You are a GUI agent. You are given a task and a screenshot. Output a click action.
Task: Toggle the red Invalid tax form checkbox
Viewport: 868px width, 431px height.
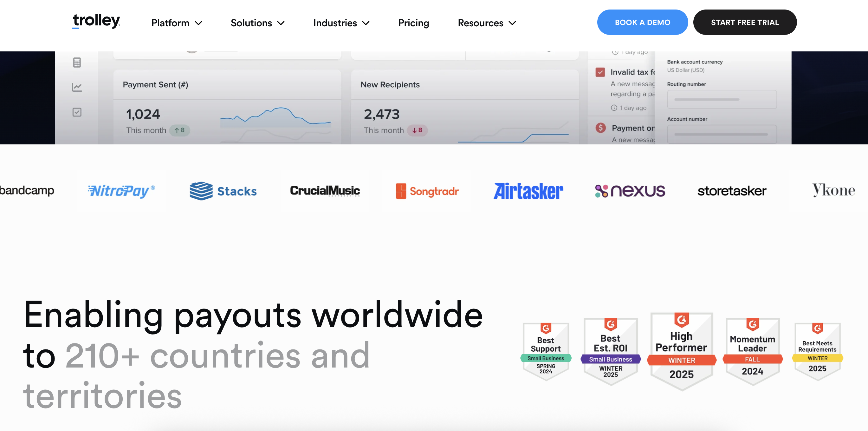[x=600, y=72]
